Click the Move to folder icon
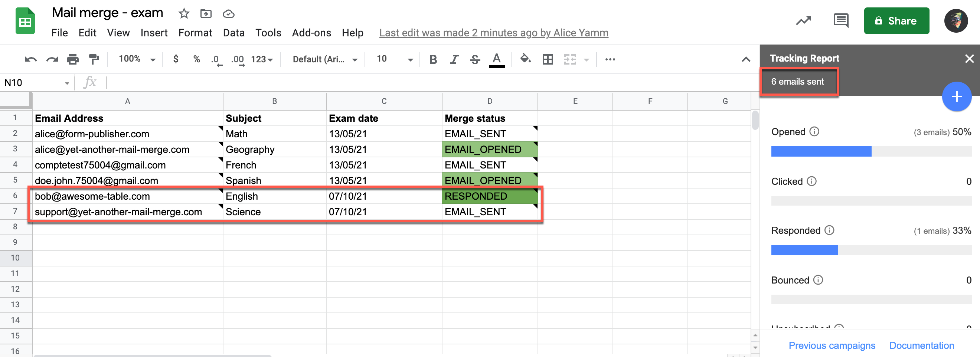 tap(206, 13)
